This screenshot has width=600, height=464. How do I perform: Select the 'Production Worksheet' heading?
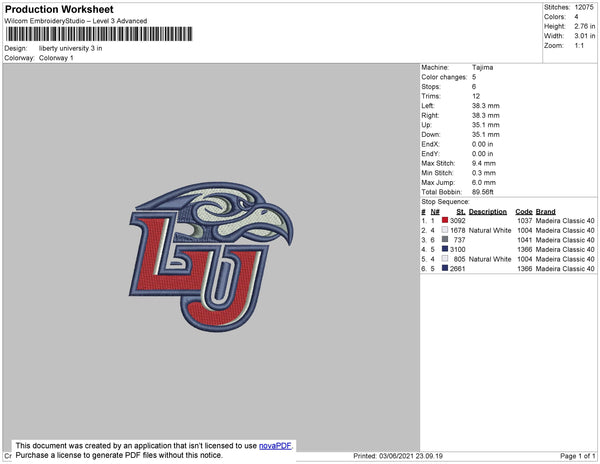point(59,10)
